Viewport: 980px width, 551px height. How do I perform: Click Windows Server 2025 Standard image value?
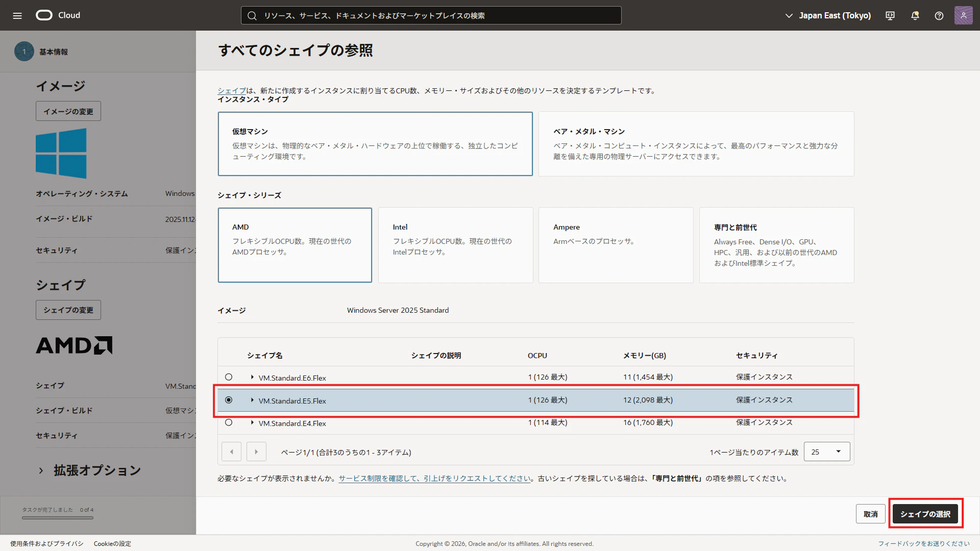398,310
